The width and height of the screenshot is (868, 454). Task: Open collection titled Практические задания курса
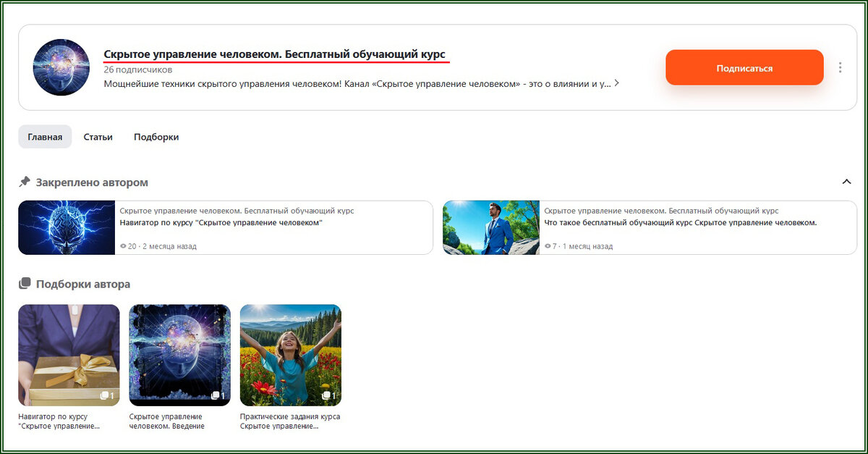[x=290, y=421]
